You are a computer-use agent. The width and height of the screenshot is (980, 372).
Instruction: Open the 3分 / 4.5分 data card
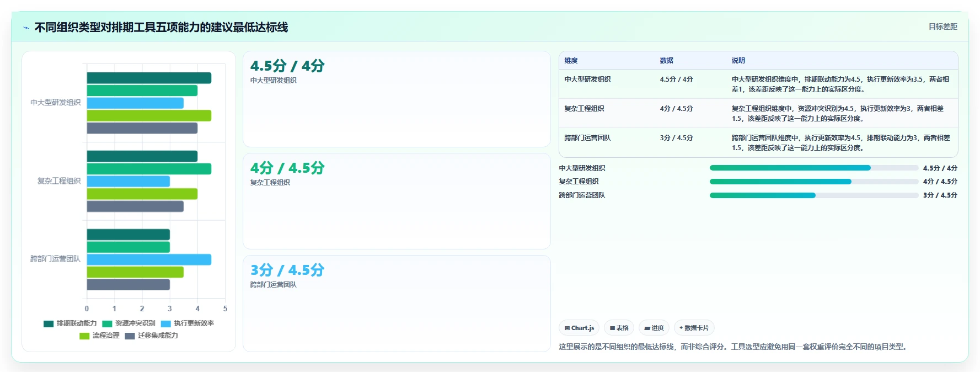point(397,304)
